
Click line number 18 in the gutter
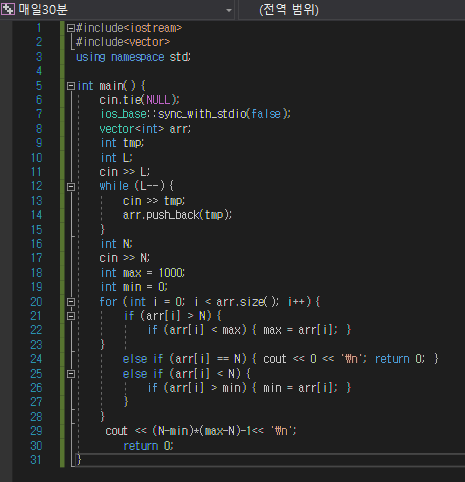pyautogui.click(x=37, y=273)
